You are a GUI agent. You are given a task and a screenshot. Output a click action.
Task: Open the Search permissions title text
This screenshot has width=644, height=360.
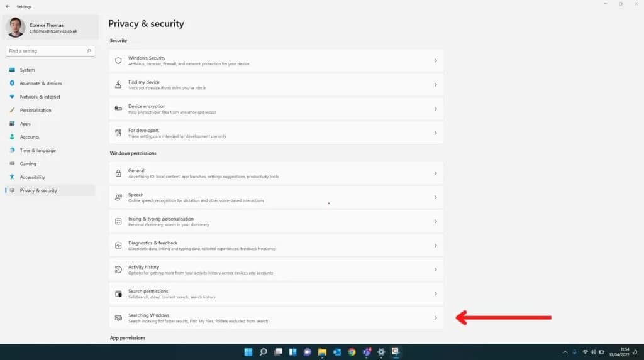coord(148,291)
